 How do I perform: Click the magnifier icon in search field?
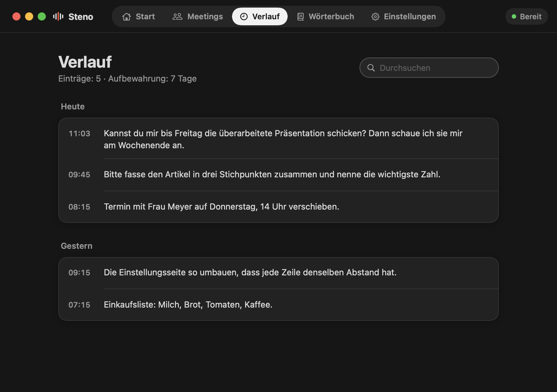[371, 68]
